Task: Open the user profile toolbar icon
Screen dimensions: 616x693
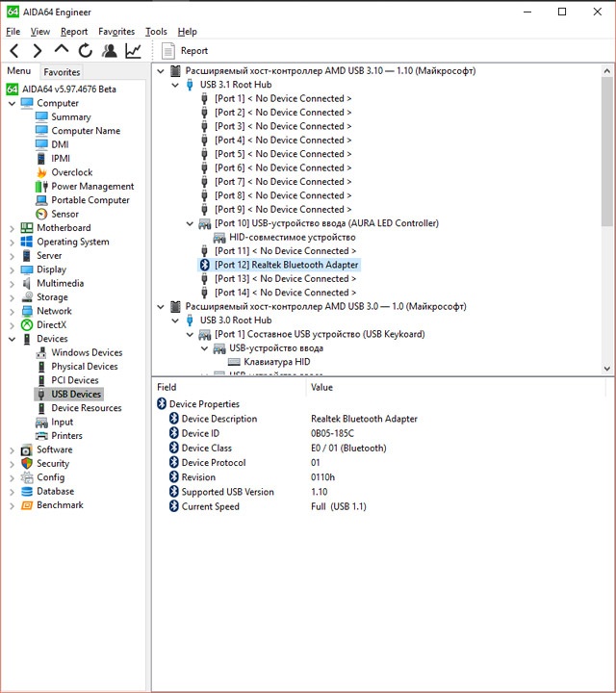Action: point(109,51)
